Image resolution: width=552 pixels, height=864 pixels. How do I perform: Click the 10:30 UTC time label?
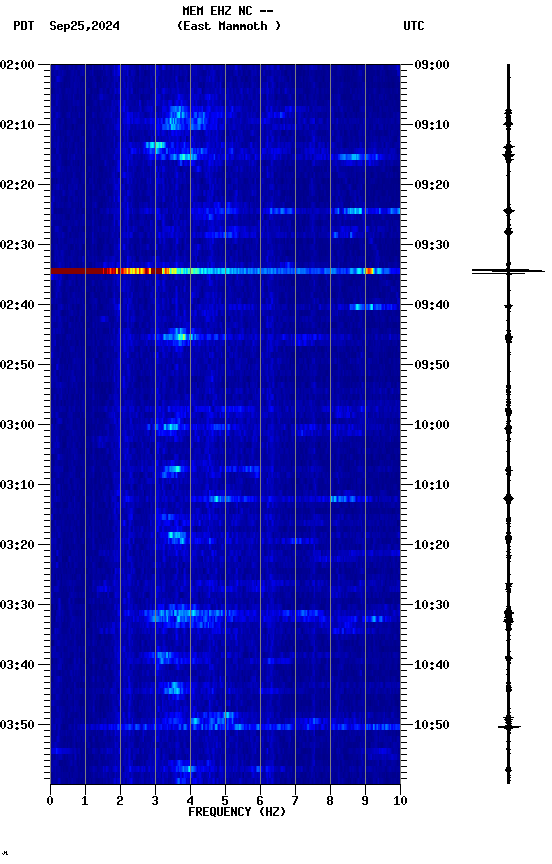click(432, 605)
